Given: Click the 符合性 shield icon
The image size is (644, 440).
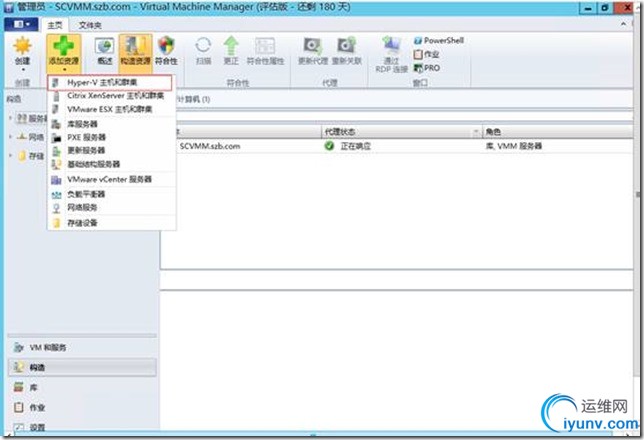Looking at the screenshot, I should click(166, 46).
